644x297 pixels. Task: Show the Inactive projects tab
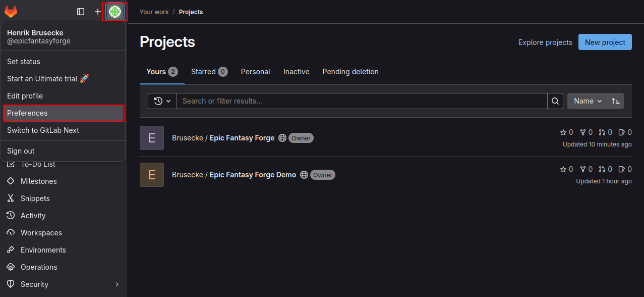coord(297,72)
